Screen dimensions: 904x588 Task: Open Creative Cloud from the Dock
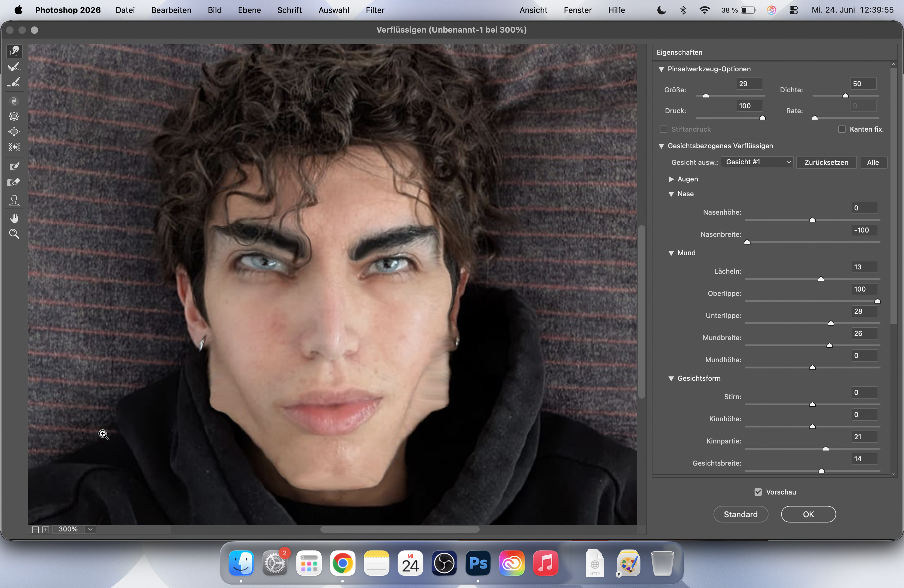point(512,563)
